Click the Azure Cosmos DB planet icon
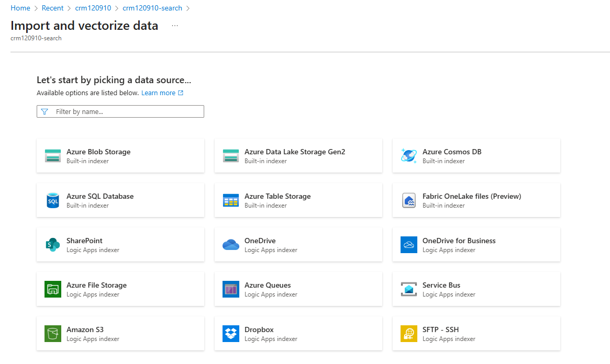 coord(409,156)
